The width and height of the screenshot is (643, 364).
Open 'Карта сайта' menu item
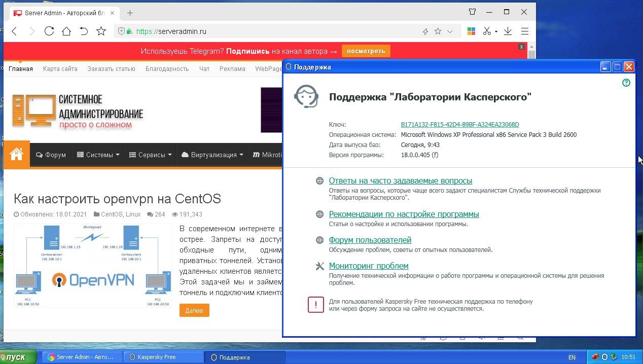(60, 69)
